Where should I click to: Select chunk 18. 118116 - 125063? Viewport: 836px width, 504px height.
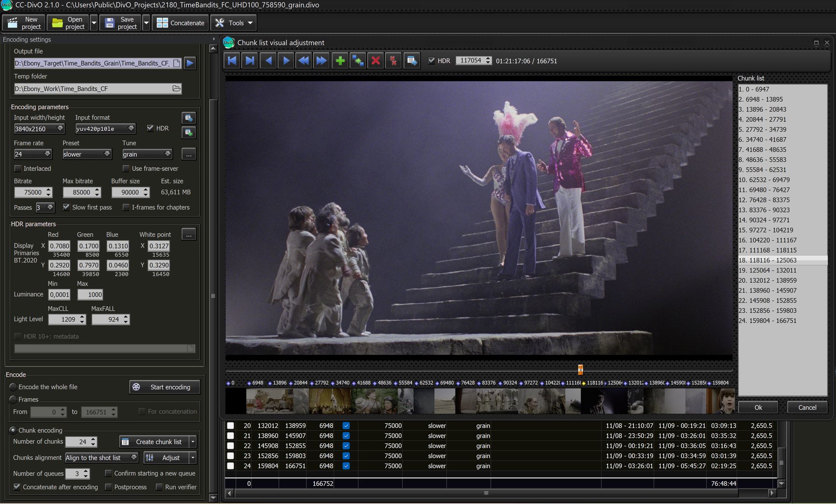tap(783, 260)
